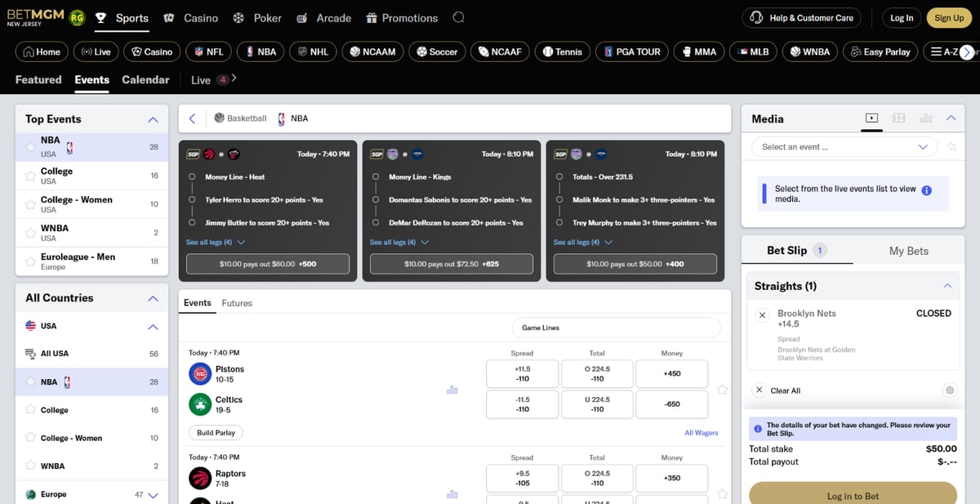This screenshot has height=504, width=980.
Task: Favorite College USA in Top Events
Action: (x=30, y=176)
